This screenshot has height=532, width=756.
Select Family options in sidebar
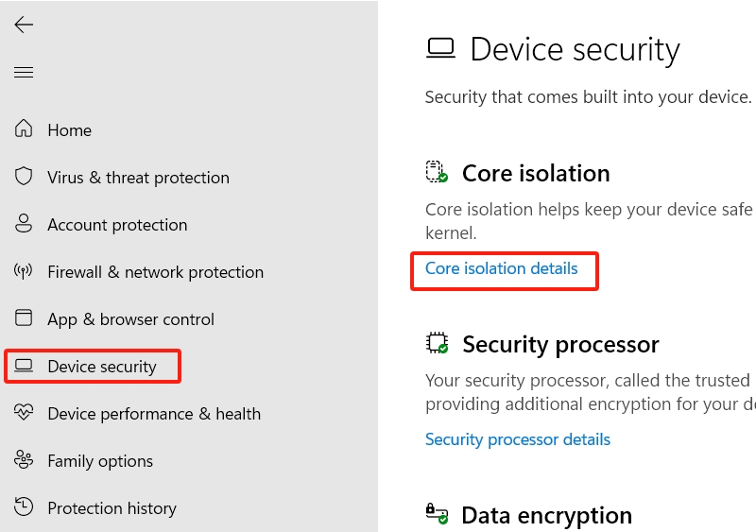coord(100,461)
